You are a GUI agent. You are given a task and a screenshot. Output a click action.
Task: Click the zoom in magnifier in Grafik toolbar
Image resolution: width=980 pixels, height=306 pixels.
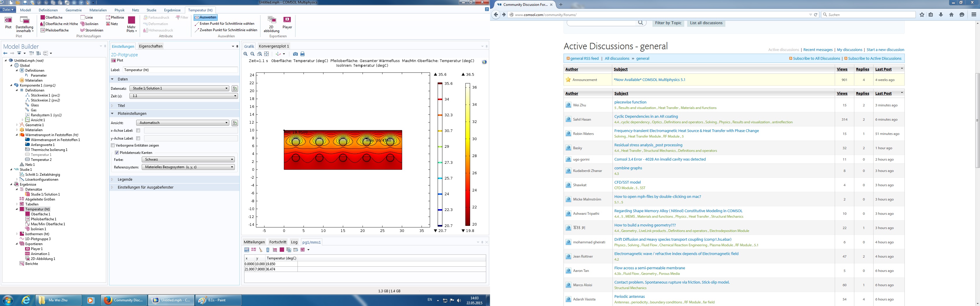tap(246, 54)
